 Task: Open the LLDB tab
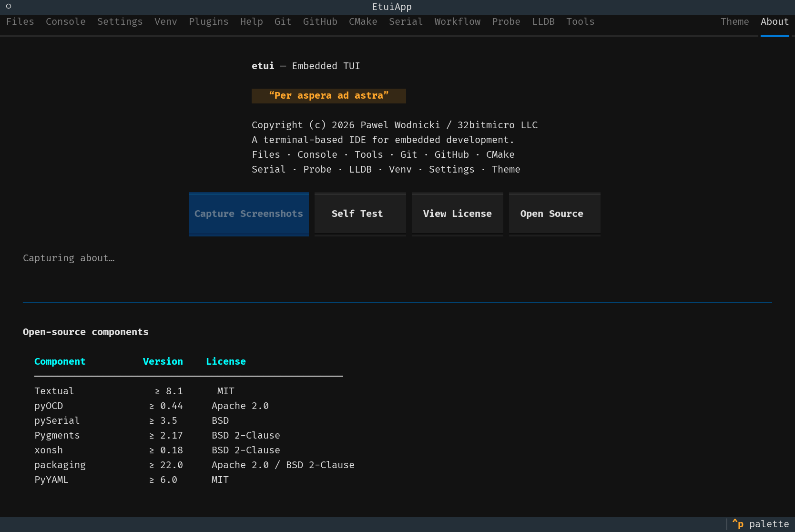point(543,22)
